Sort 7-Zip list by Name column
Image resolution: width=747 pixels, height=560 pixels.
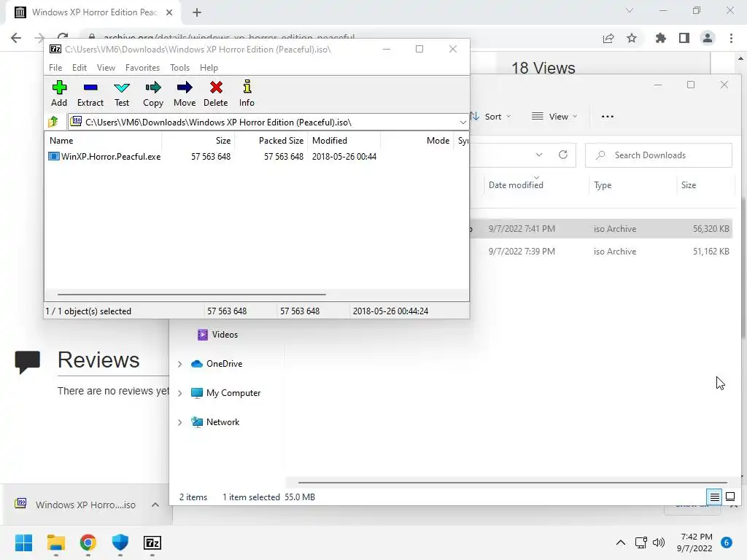click(x=104, y=141)
